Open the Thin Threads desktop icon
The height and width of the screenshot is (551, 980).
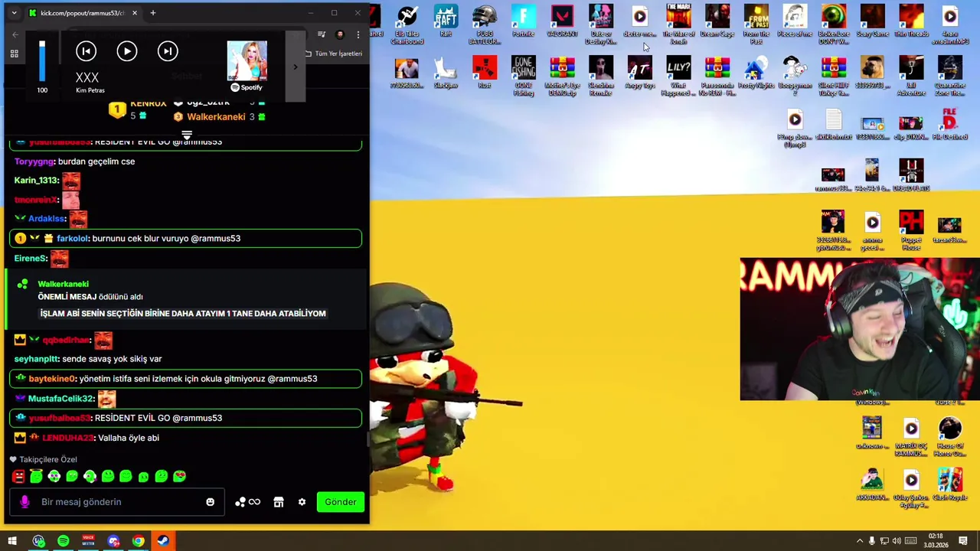click(x=911, y=21)
